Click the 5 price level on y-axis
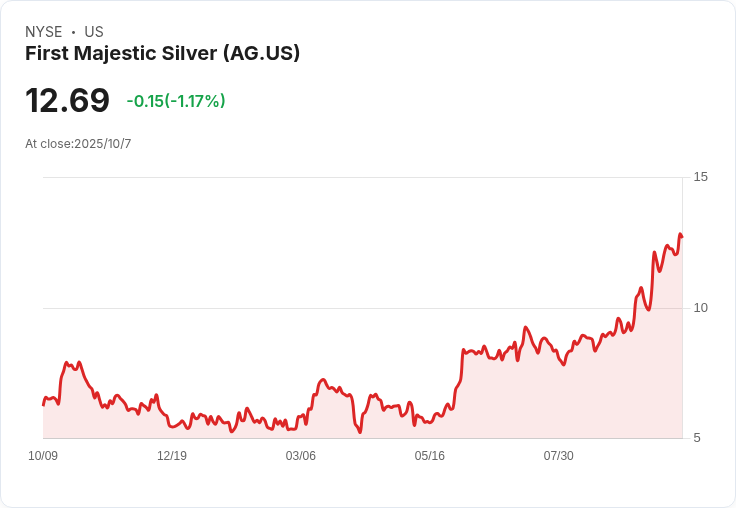Screen dimensions: 736x508 pos(697,438)
